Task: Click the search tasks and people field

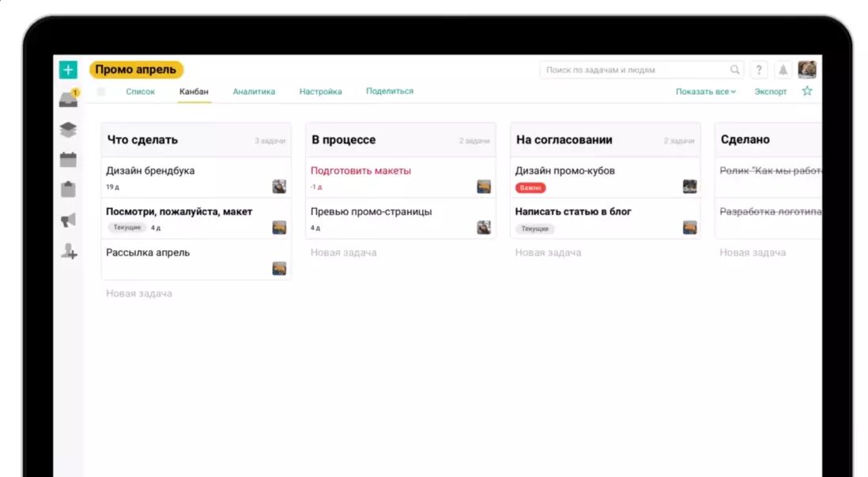Action: point(636,70)
